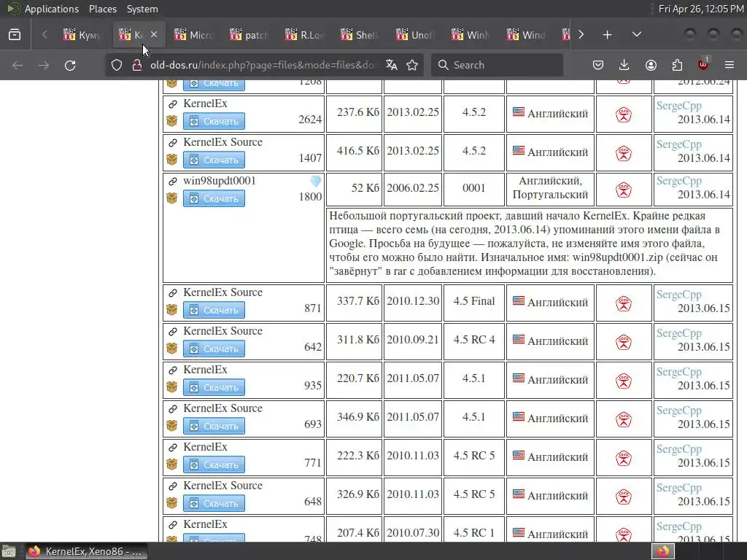Switch to the Micro tab
Screen dimensions: 747x560
click(x=194, y=35)
